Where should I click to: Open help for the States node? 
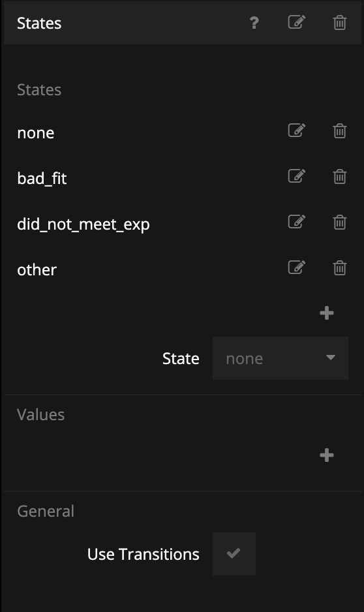pos(254,23)
